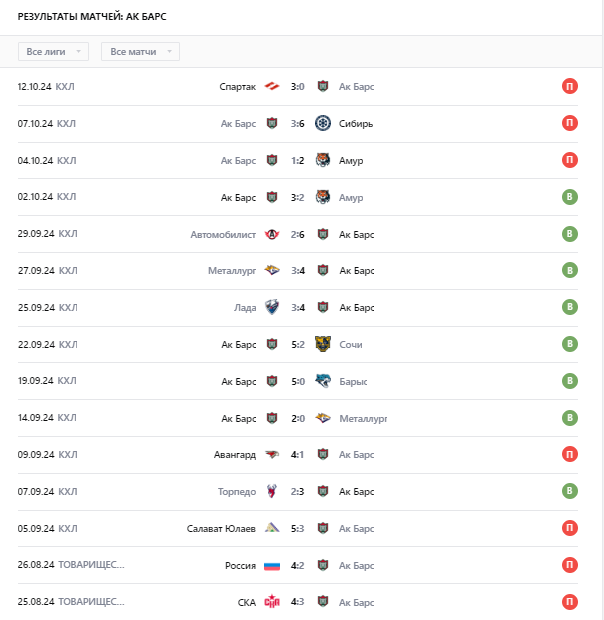Open the Спартак team link

(x=238, y=87)
